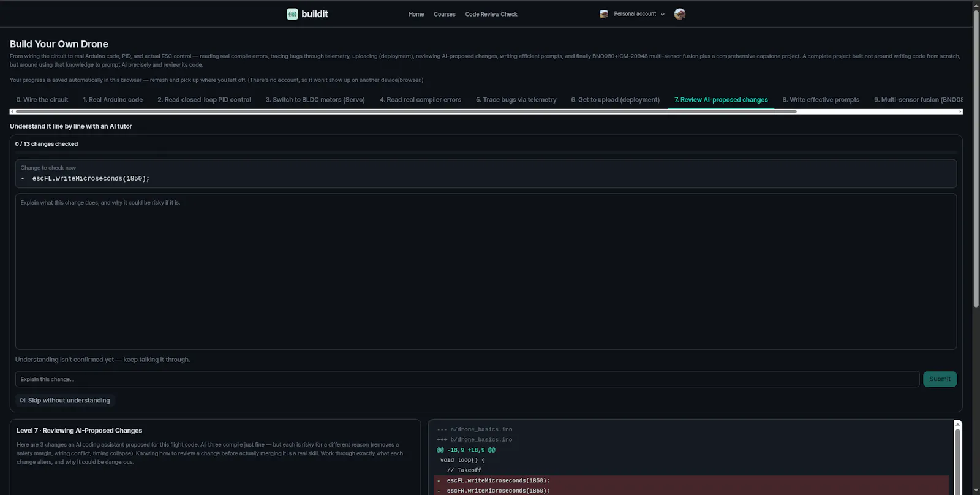The height and width of the screenshot is (495, 980).
Task: Click the left arrow of the tab scrollbar
Action: (12, 111)
